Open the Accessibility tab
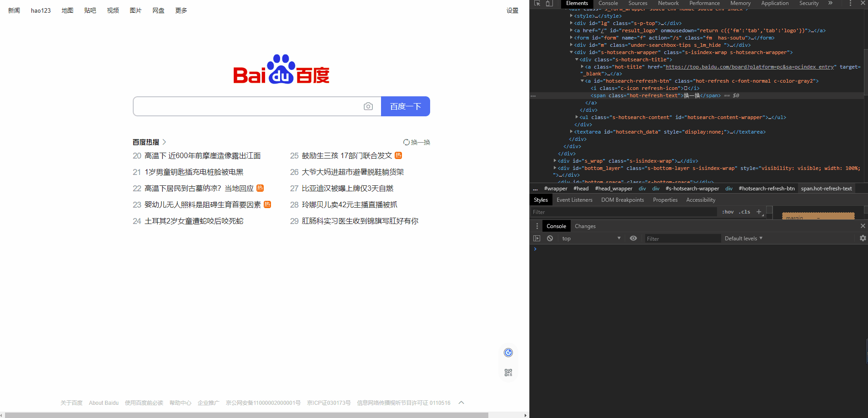 701,200
